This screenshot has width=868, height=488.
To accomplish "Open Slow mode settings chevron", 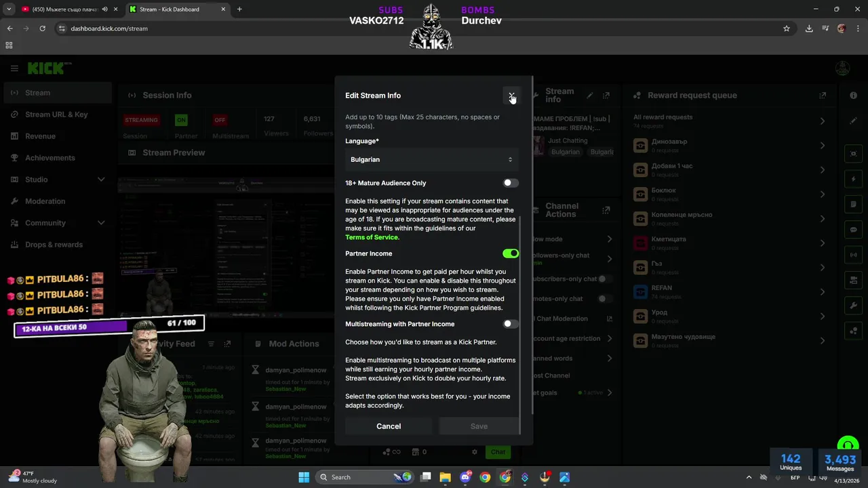I will pyautogui.click(x=610, y=239).
